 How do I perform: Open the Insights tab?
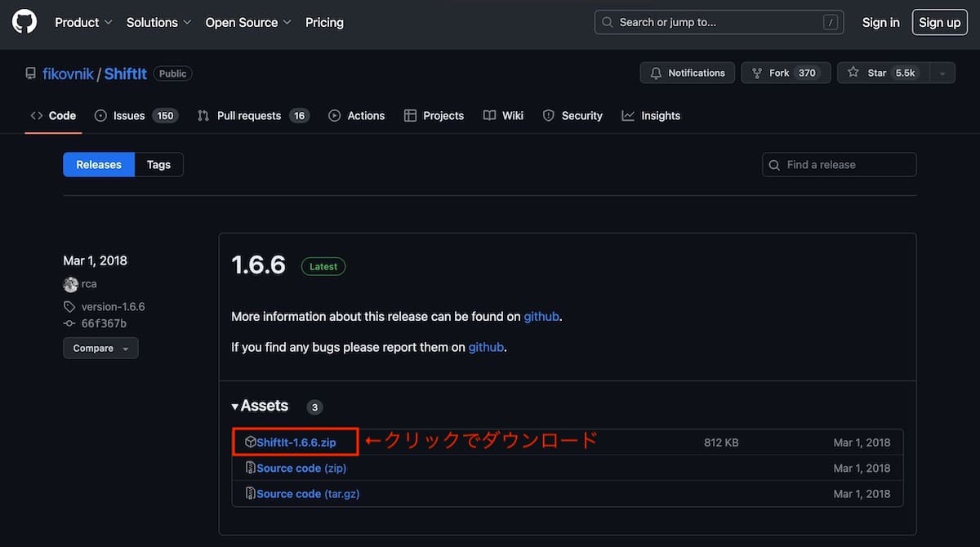point(651,115)
